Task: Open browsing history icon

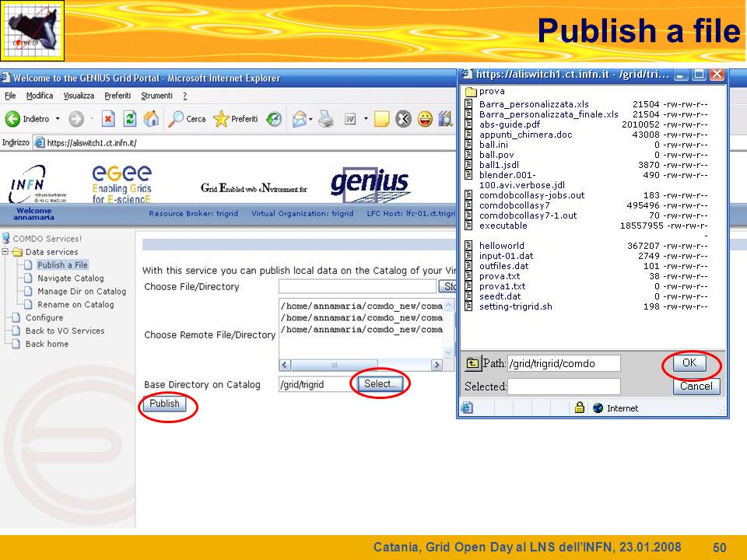Action: coord(274,118)
